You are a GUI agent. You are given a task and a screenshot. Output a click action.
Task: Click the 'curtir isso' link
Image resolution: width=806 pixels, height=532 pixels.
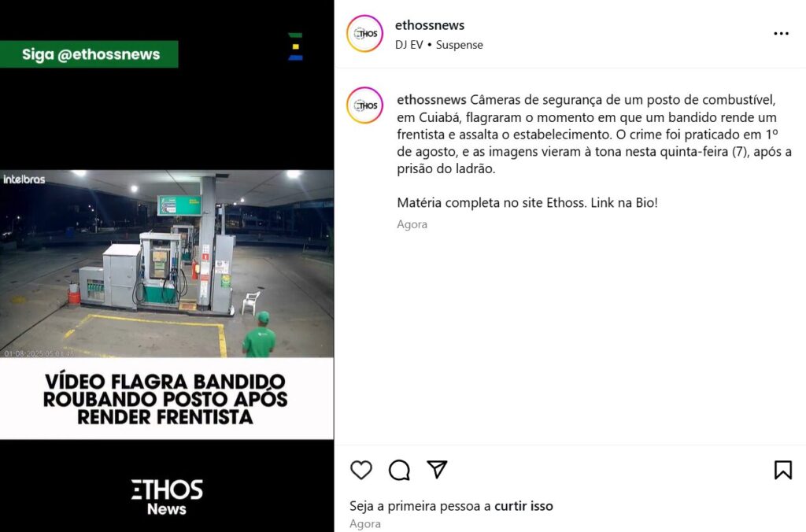(523, 506)
